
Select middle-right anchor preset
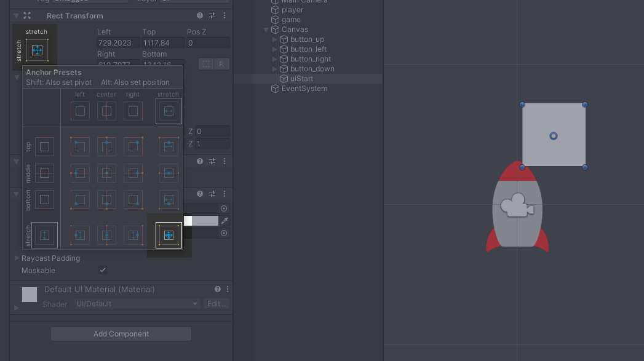[x=133, y=173]
